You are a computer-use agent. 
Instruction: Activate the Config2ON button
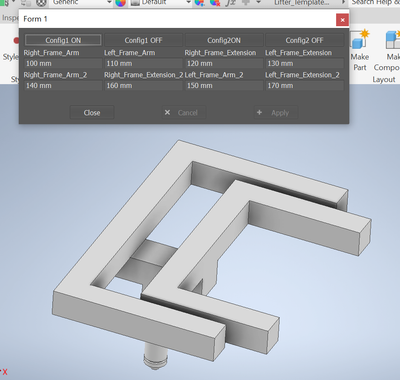pos(224,40)
